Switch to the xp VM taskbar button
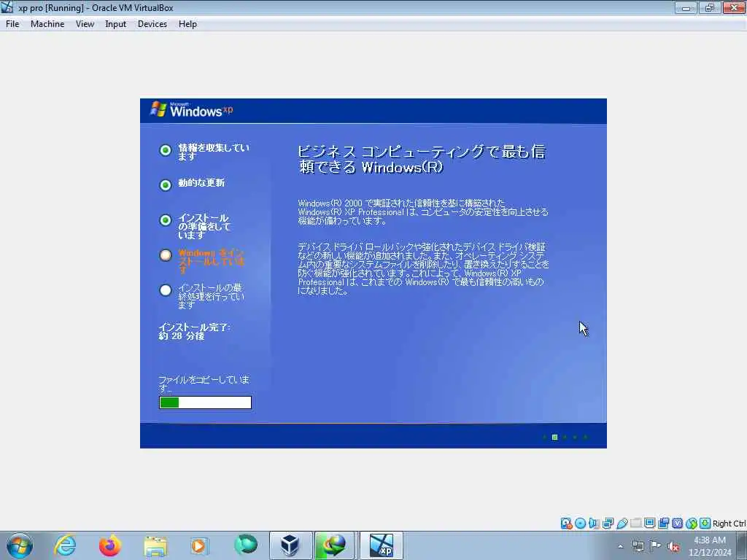The image size is (747, 560). click(381, 545)
